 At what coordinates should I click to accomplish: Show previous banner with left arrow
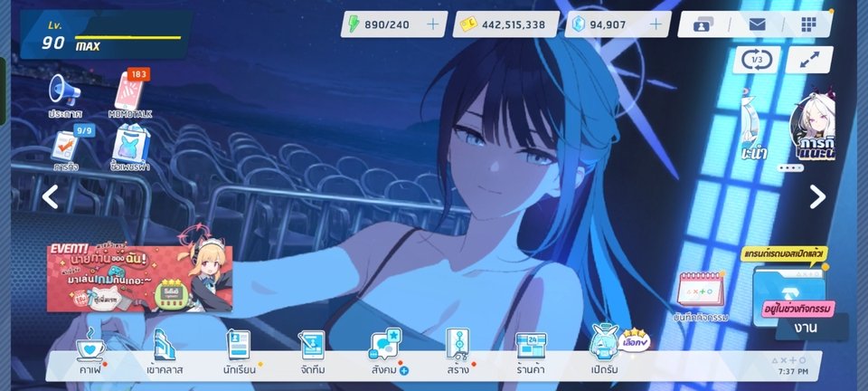click(x=51, y=196)
